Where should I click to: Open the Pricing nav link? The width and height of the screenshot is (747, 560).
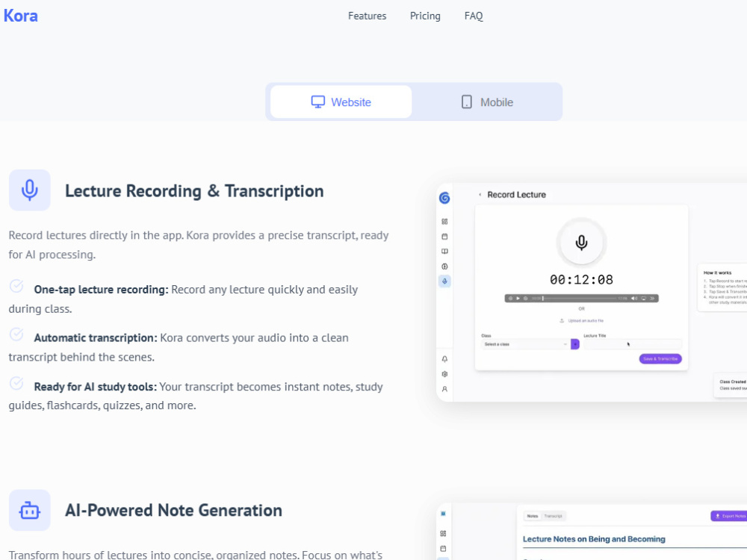(425, 16)
